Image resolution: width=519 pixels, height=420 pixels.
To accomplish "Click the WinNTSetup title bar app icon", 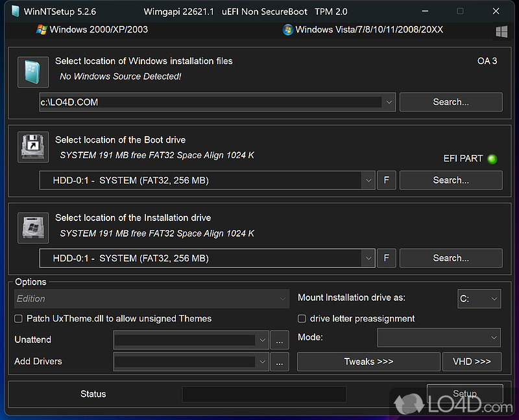I will tap(15, 11).
